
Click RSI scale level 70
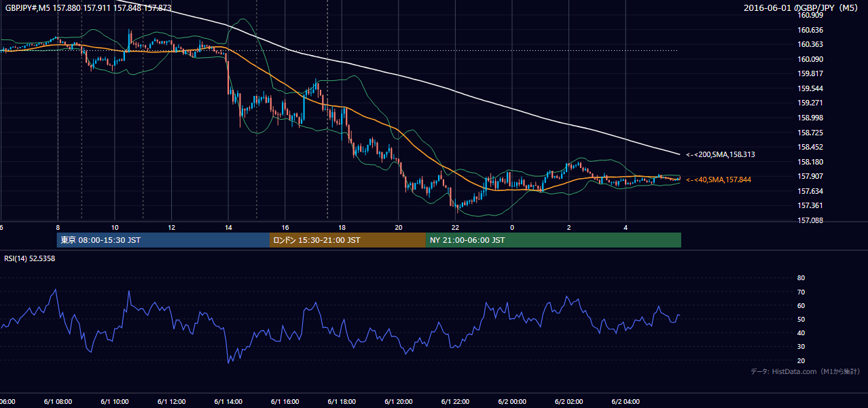801,292
